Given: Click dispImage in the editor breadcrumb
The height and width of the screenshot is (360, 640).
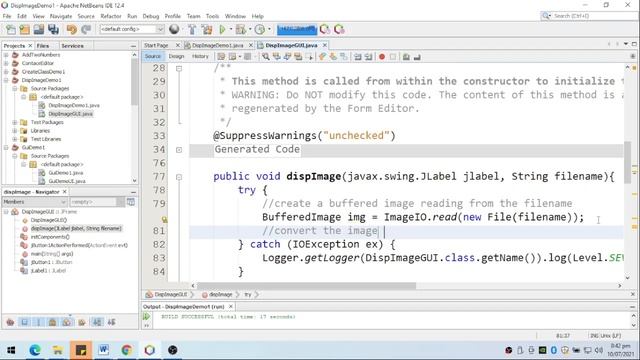Looking at the screenshot, I should (x=221, y=294).
